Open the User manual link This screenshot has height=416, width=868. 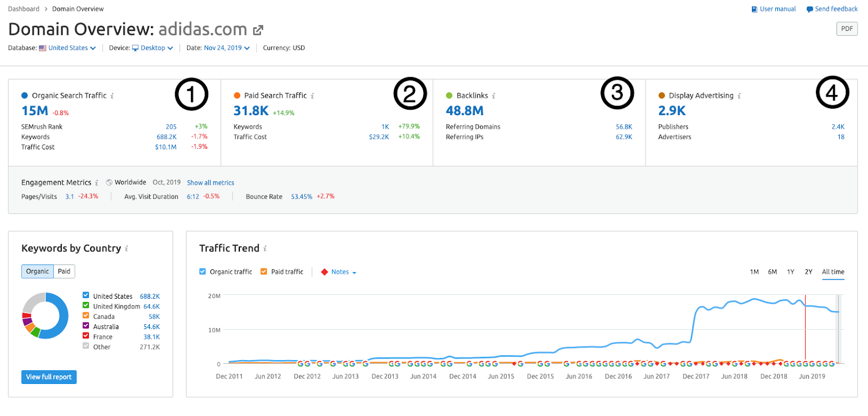(x=774, y=9)
